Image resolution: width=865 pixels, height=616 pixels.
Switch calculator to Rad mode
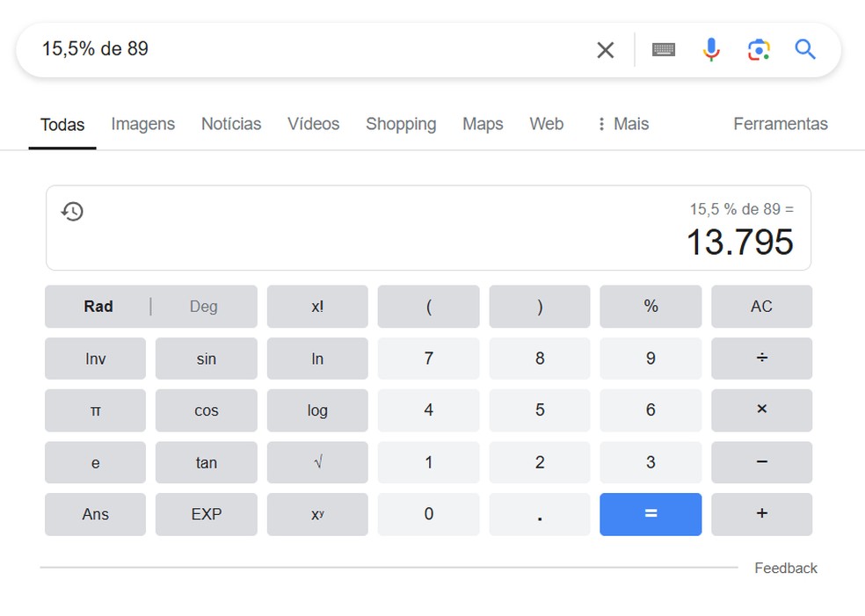click(98, 307)
